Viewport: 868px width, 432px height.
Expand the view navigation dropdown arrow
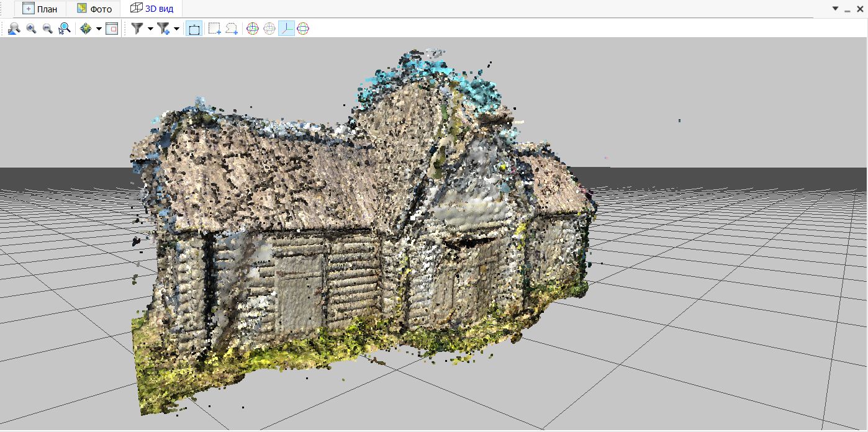pos(99,29)
